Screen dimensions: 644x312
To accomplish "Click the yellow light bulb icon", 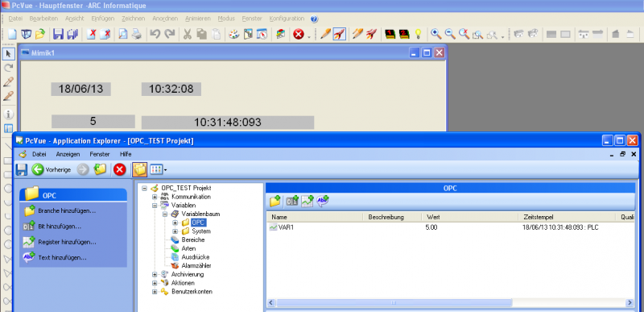I will [418, 34].
